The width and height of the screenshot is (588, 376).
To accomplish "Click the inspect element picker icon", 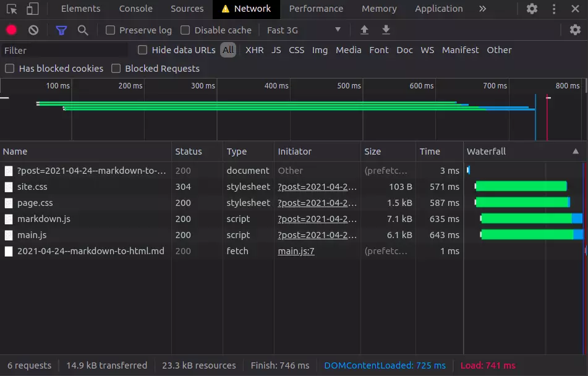I will pyautogui.click(x=12, y=9).
